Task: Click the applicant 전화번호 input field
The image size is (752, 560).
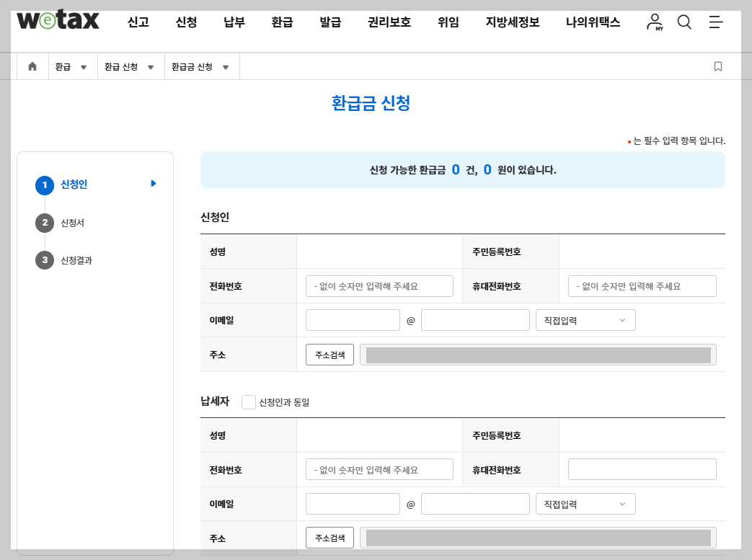Action: pyautogui.click(x=379, y=285)
